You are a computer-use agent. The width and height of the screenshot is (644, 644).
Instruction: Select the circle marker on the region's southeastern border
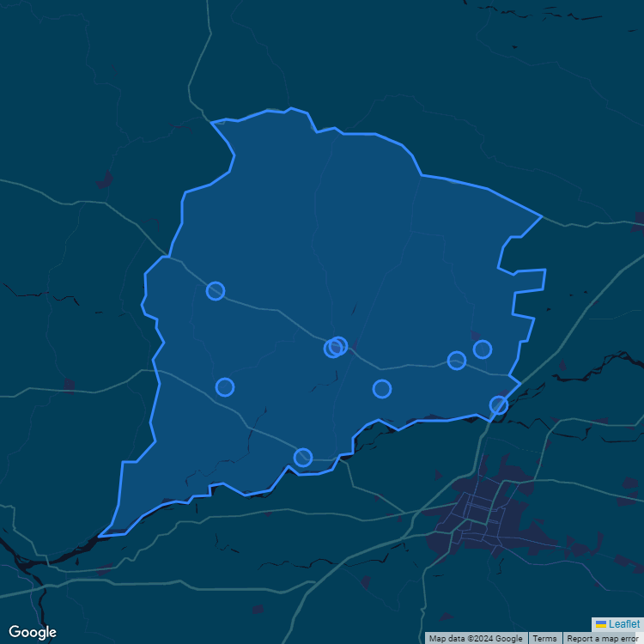(499, 405)
